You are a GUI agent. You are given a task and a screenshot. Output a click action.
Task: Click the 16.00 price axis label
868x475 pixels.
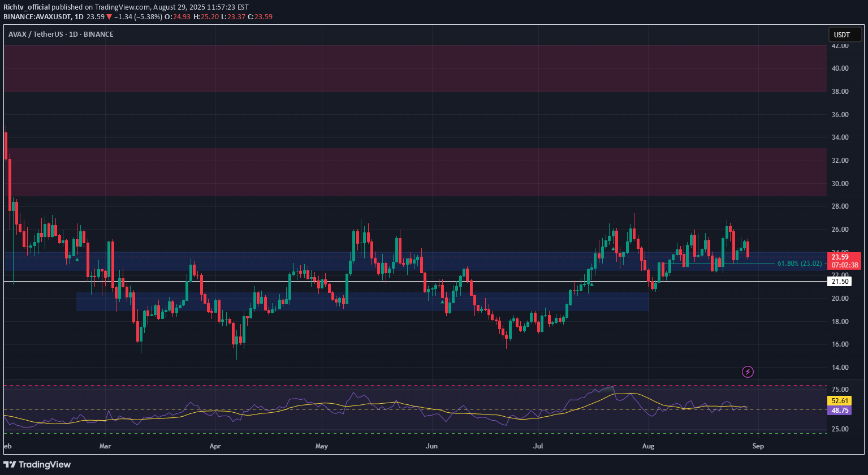840,344
